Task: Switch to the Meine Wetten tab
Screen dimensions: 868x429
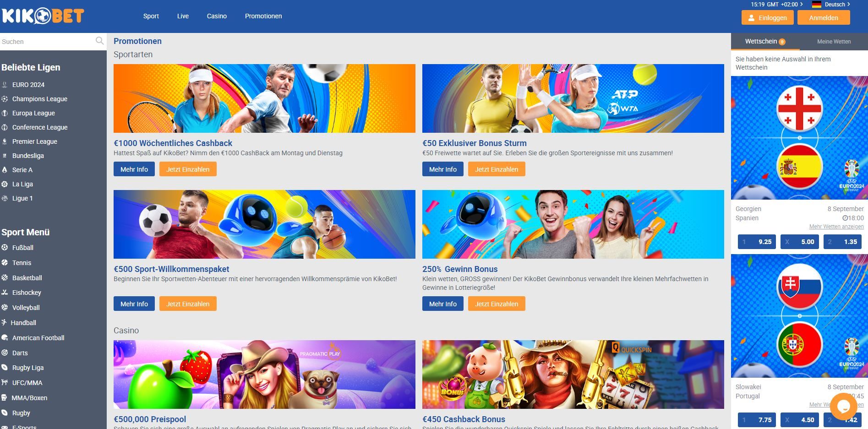Action: pos(834,41)
